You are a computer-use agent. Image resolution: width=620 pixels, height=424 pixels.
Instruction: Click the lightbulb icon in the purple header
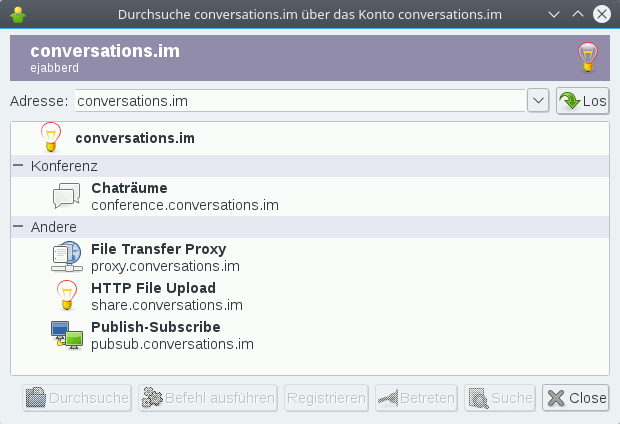pos(588,58)
